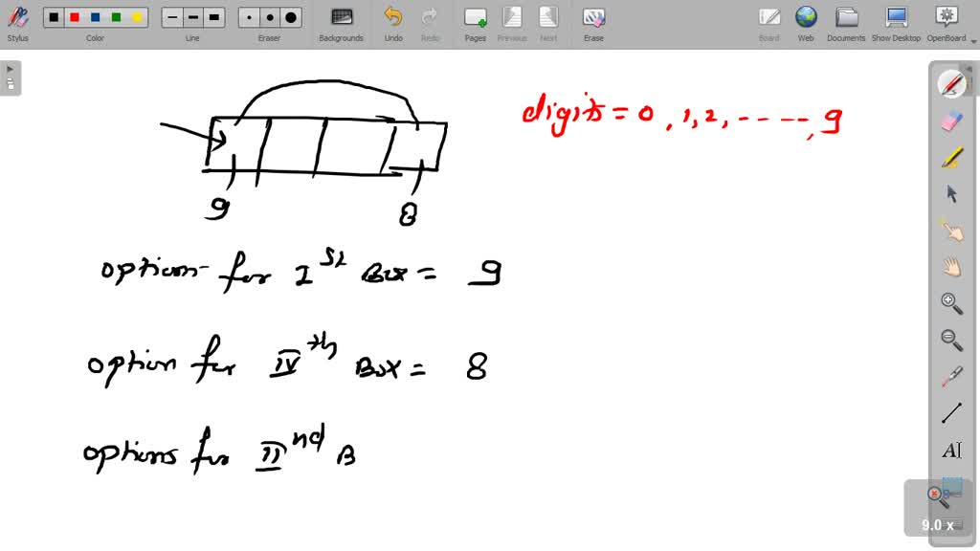Open the Web browser mode
Viewport: 980px width, 551px height.
806,24
